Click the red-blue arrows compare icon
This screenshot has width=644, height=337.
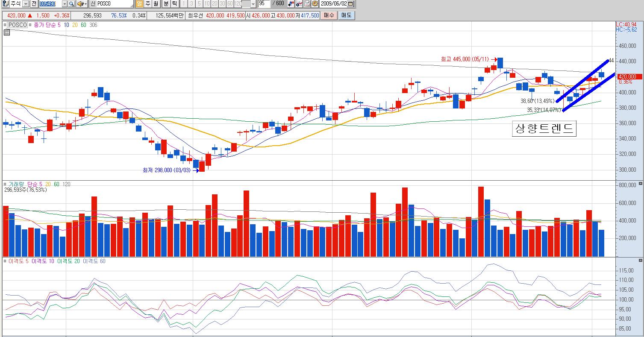291,4
